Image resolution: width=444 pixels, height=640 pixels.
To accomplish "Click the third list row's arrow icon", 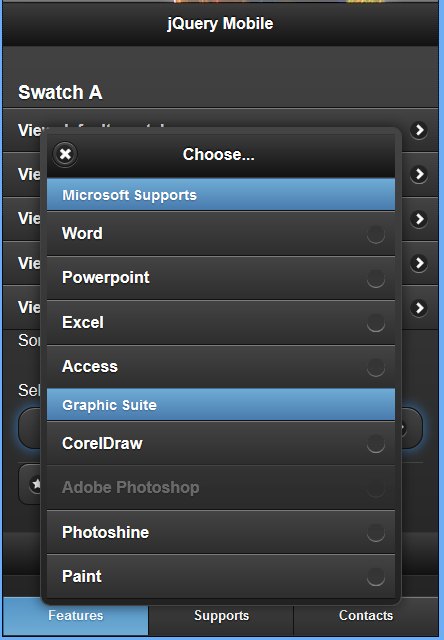I will (419, 219).
